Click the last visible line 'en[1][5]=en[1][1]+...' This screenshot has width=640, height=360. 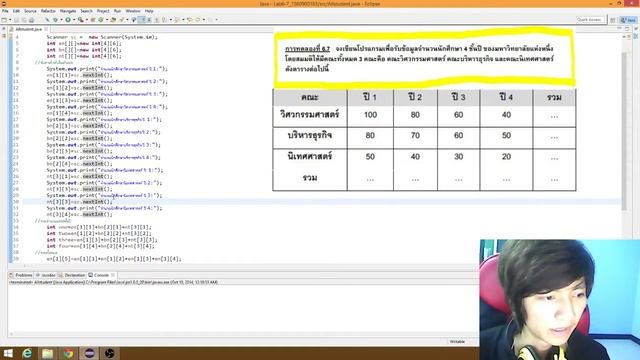tap(114, 259)
